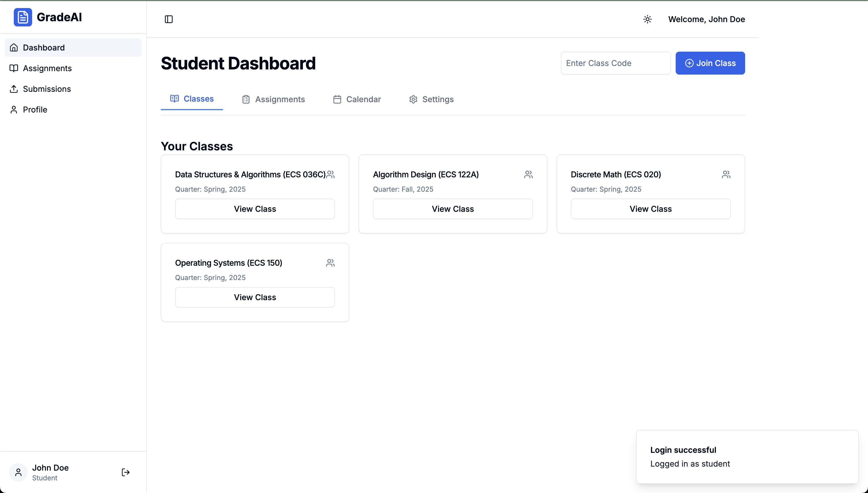Open Assignments in the sidebar

point(47,68)
